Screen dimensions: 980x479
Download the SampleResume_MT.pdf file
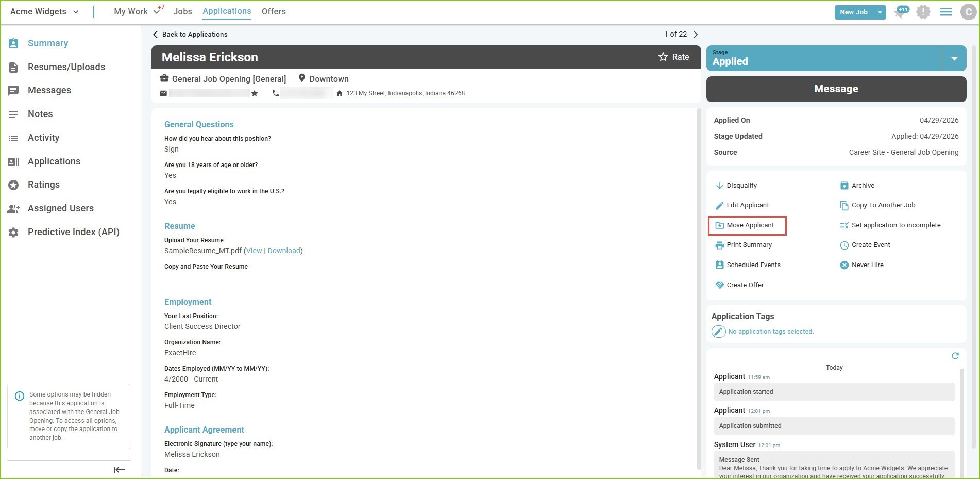tap(283, 251)
